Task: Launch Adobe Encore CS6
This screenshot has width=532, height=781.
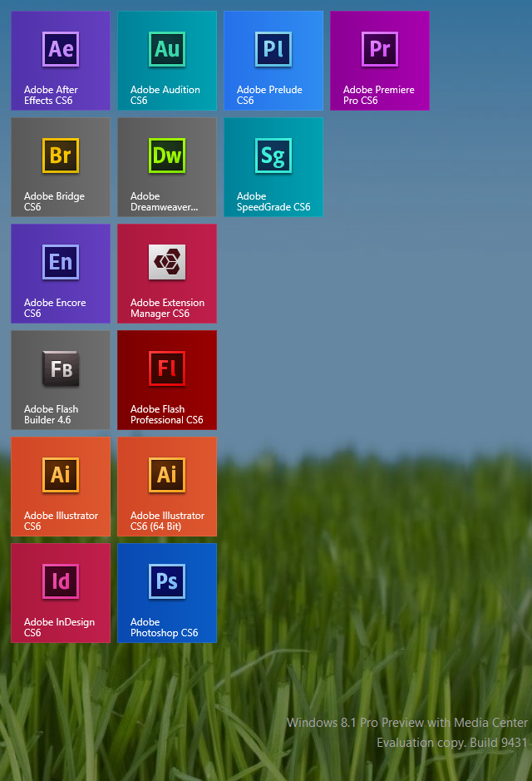Action: coord(61,274)
